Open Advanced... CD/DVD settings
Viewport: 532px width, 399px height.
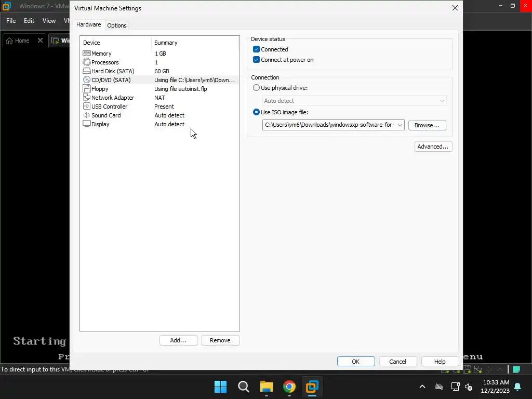(433, 147)
